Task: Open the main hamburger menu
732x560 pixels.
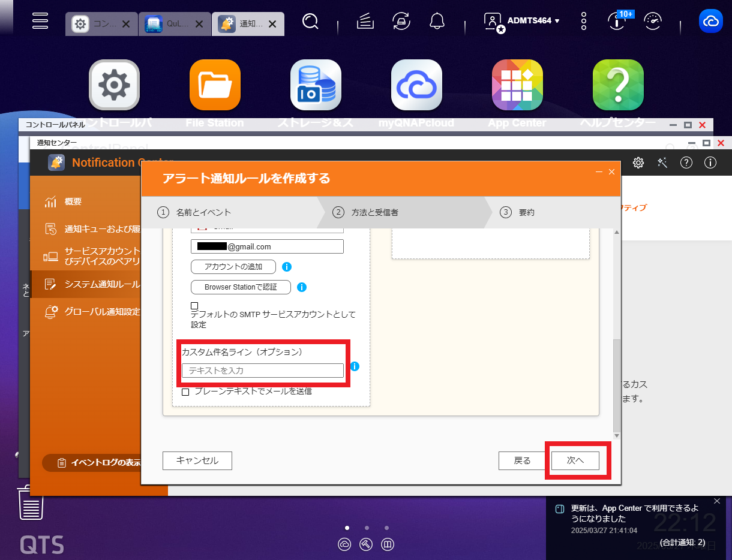Action: click(40, 21)
